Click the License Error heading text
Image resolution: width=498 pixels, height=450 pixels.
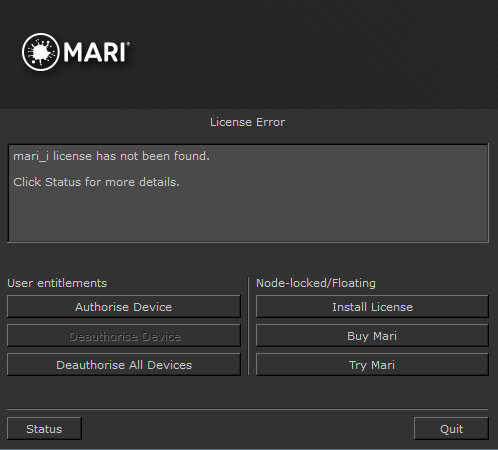click(247, 122)
